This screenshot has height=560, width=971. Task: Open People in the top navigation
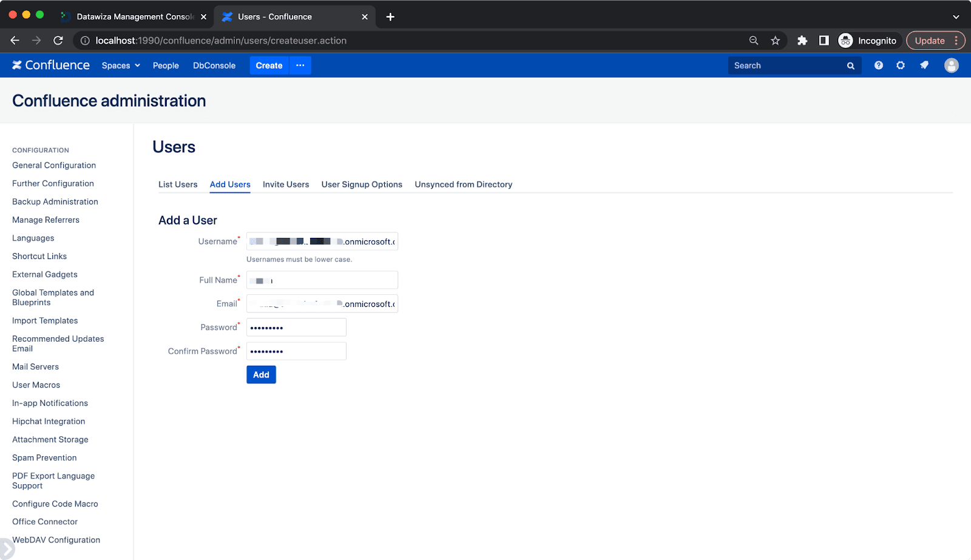click(166, 66)
